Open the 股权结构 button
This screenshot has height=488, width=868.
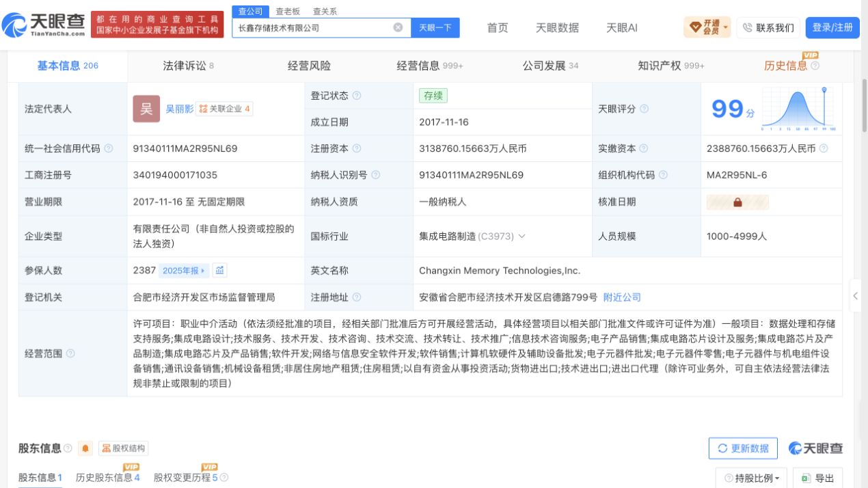[x=123, y=448]
